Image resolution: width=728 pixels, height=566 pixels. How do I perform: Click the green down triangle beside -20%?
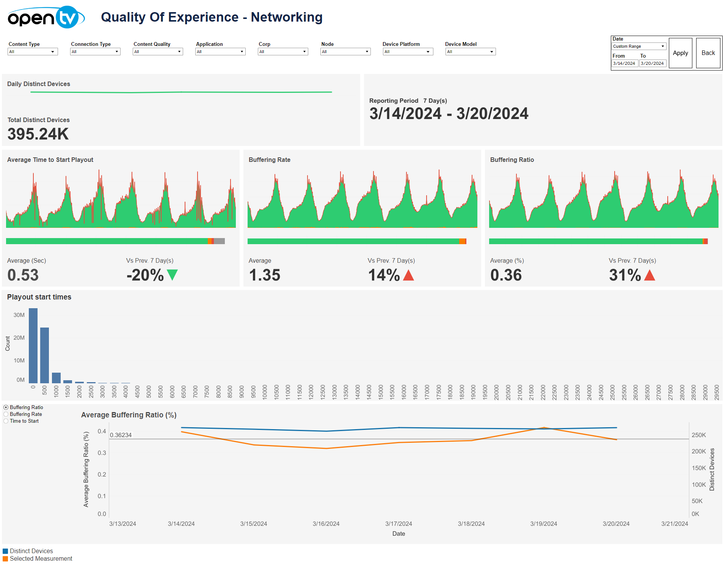[x=172, y=275]
